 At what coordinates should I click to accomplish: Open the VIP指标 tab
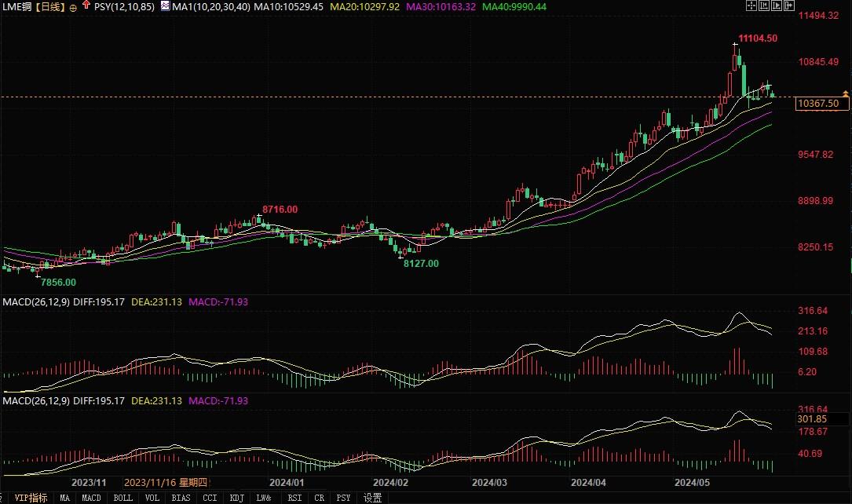pos(31,498)
